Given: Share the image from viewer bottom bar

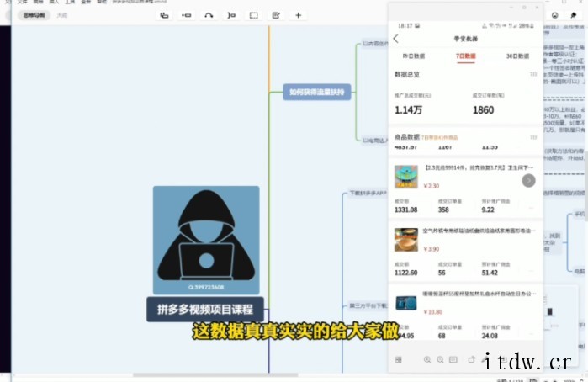Looking at the screenshot, I should pyautogui.click(x=471, y=359).
